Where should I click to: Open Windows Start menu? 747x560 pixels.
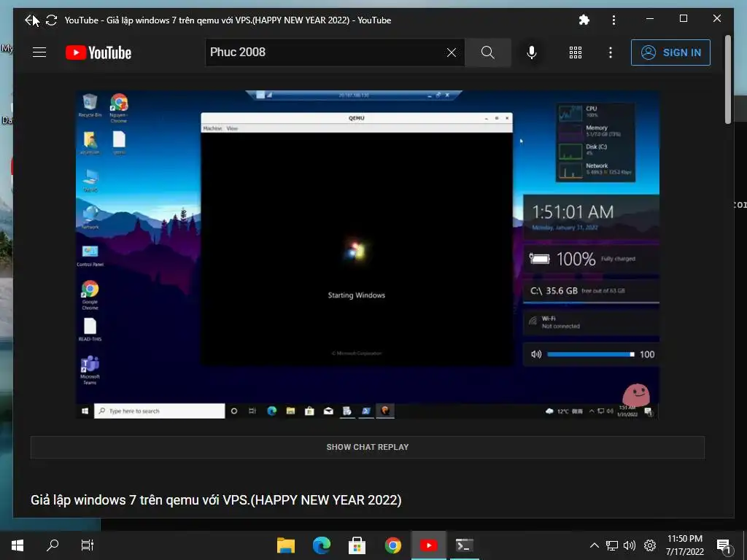18,545
